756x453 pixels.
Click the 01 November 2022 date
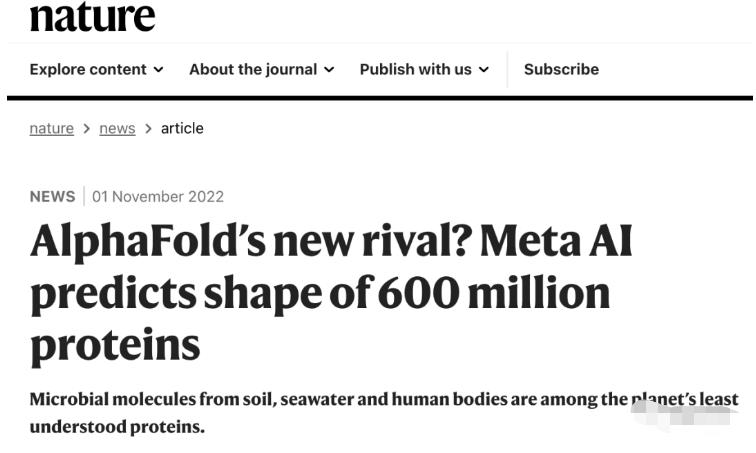[x=158, y=197]
